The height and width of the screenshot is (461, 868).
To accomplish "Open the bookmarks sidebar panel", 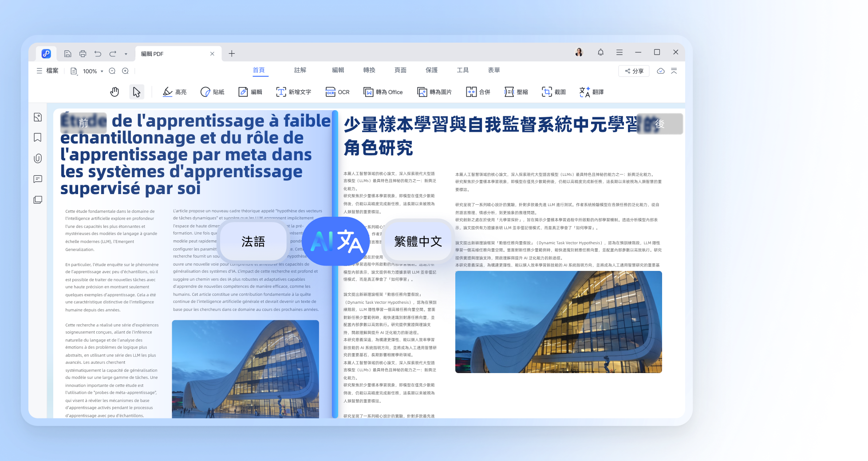I will coord(38,138).
